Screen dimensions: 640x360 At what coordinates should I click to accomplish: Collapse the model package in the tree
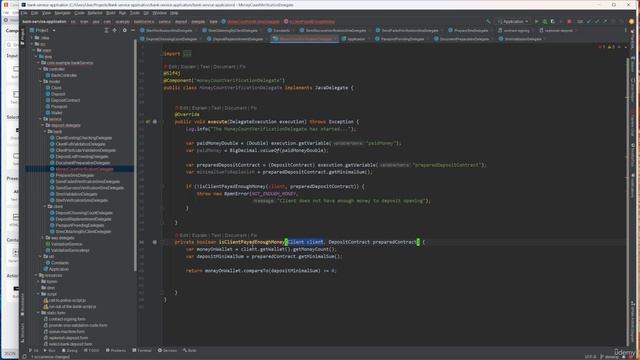[40, 82]
